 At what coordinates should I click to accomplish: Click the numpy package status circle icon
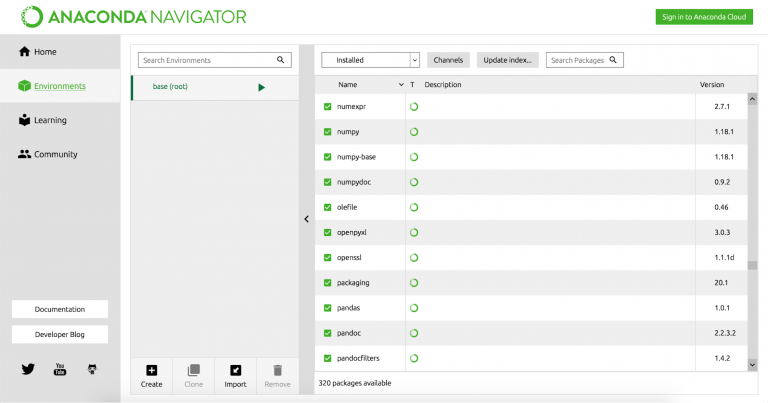pos(414,132)
